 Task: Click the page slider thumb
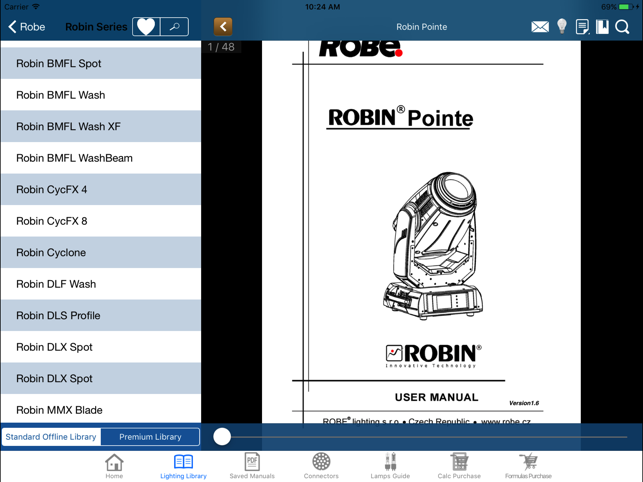[222, 437]
